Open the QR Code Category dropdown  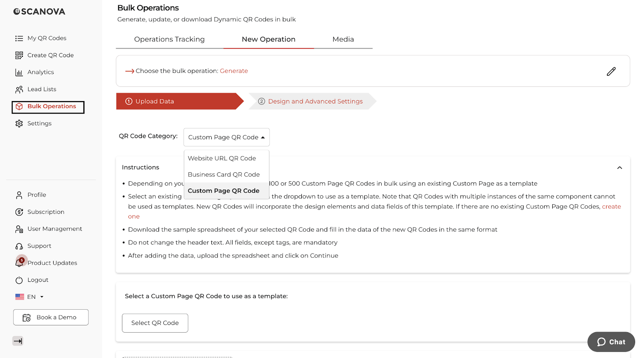226,137
